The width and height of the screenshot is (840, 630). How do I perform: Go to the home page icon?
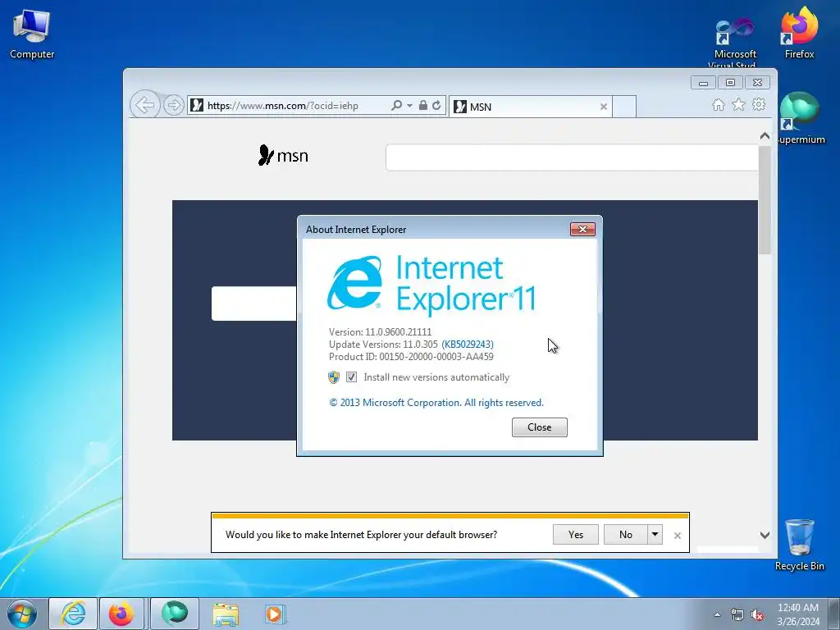point(719,104)
